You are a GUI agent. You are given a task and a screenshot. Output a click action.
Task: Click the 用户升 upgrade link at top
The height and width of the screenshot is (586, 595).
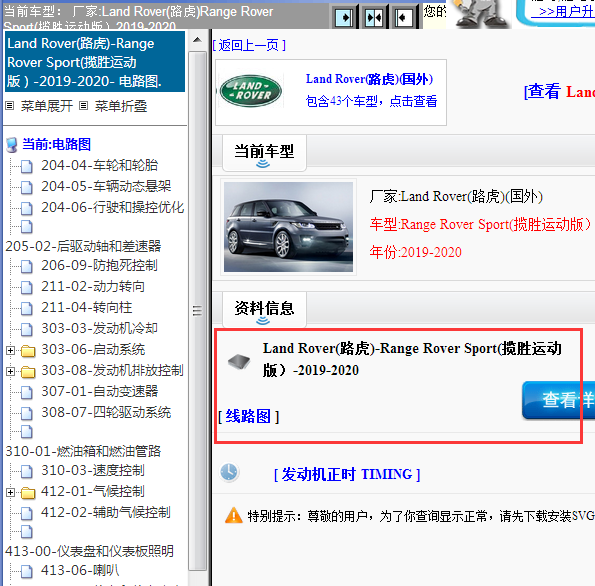click(x=562, y=12)
